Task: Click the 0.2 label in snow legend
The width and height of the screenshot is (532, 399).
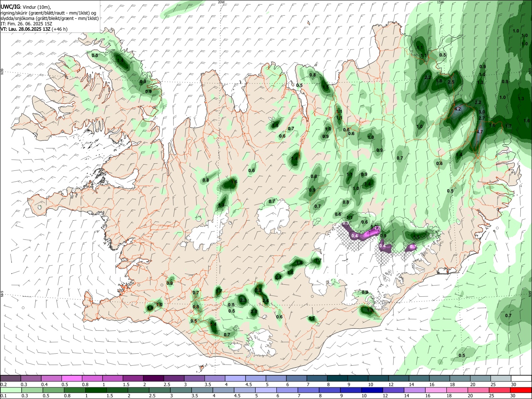Action: [x=3, y=384]
